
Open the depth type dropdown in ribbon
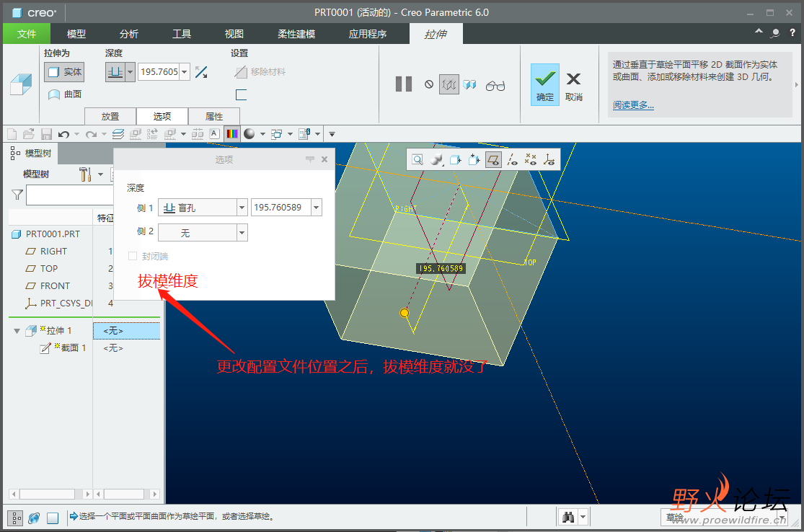click(131, 72)
